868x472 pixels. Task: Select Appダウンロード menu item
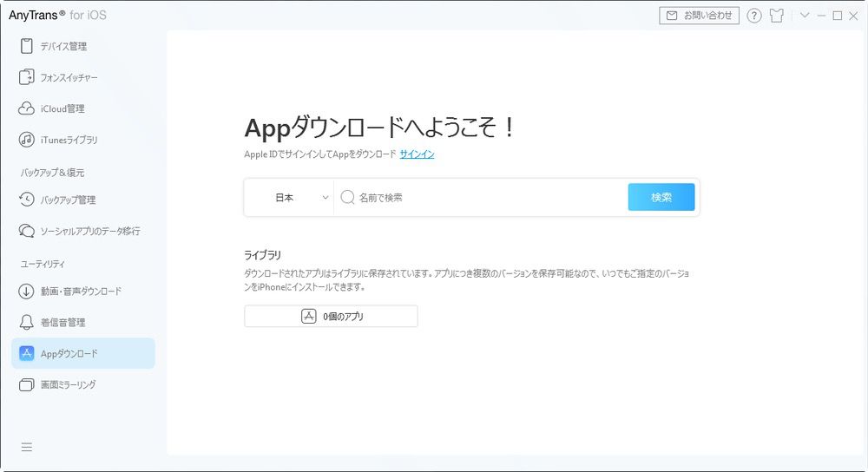coord(82,353)
